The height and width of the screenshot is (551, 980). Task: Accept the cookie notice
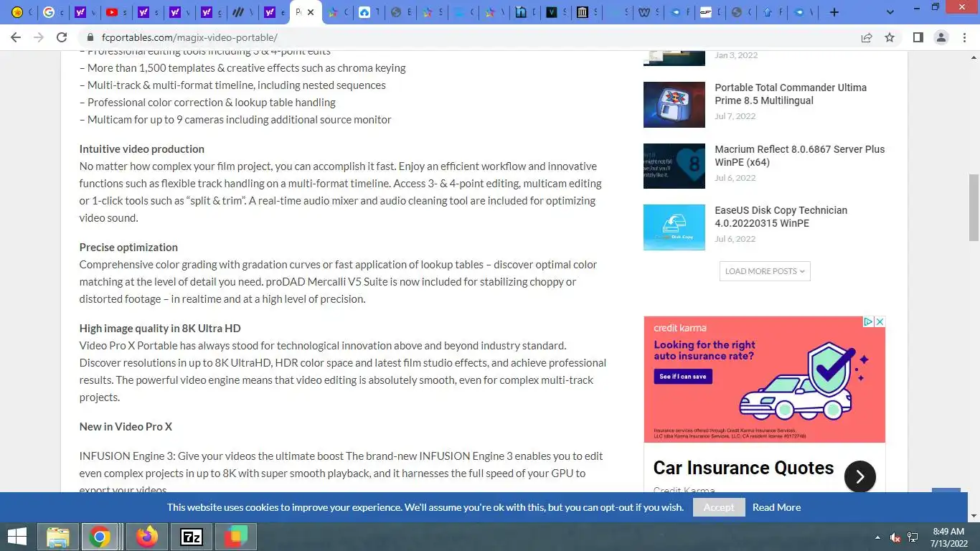(x=719, y=507)
